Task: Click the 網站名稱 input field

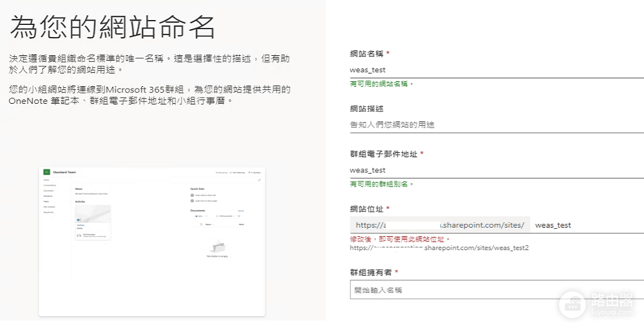Action: (497, 70)
